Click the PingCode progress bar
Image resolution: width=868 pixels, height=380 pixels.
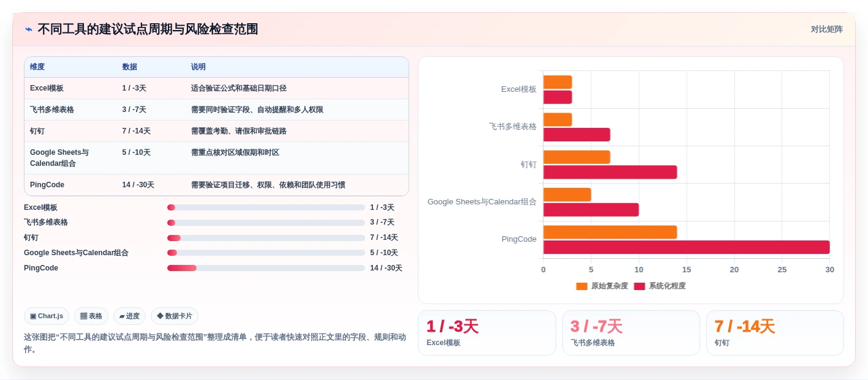click(266, 268)
